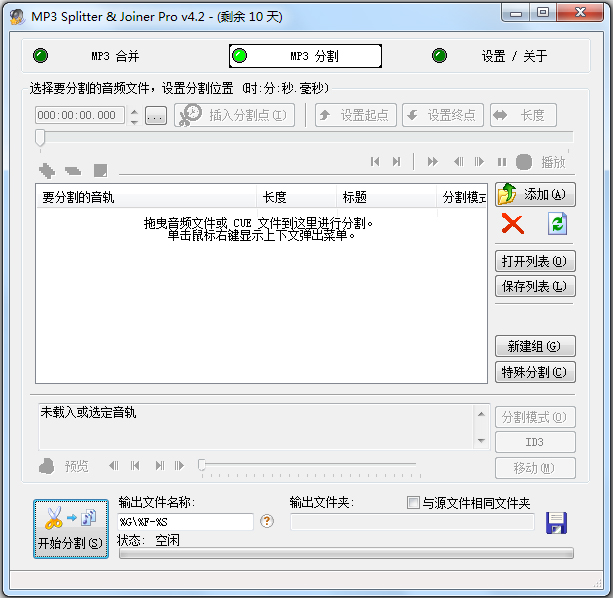Click the 长度 column header

click(x=296, y=197)
